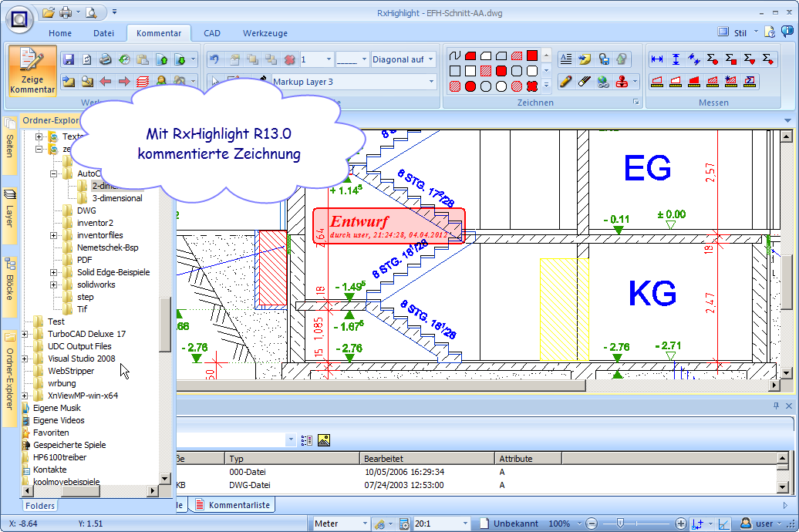Click the zoom slider thumb in the status bar

(620, 524)
